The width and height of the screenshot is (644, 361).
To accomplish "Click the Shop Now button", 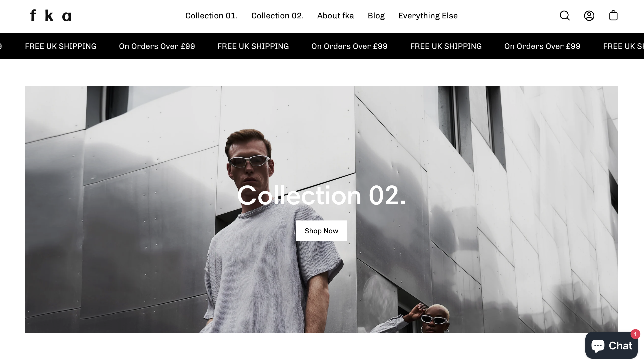I will point(321,231).
